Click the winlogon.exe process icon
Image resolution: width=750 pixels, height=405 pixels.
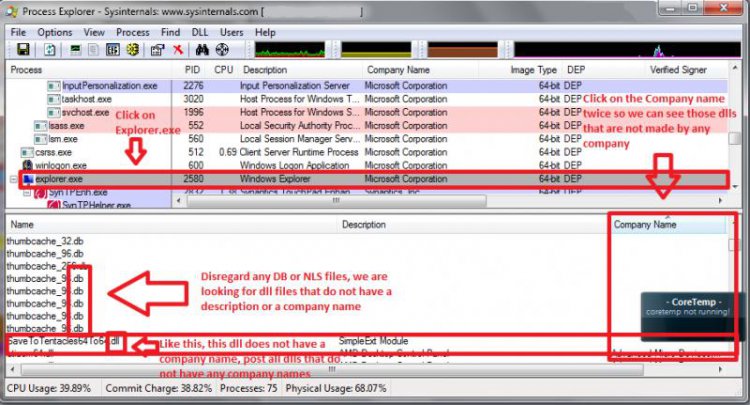click(x=27, y=165)
